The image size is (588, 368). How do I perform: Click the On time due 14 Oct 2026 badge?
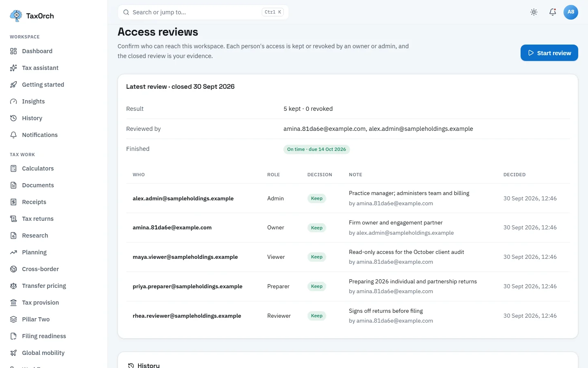pos(316,149)
